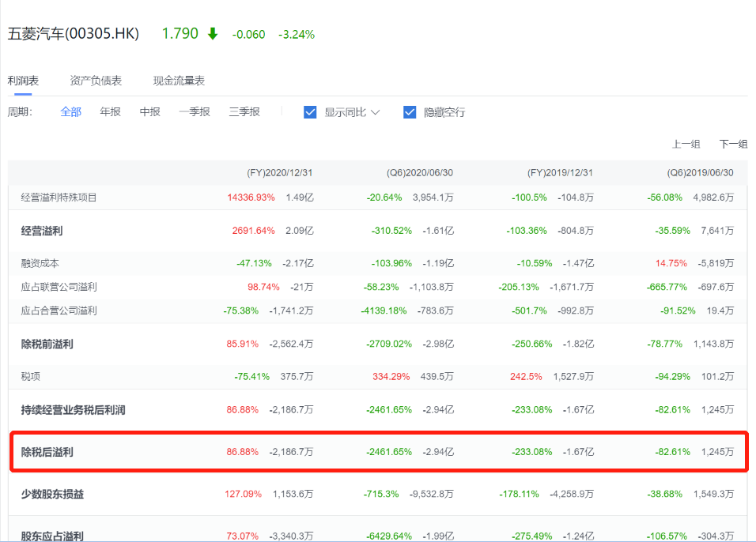Click column header (Q6)2020/06/30
This screenshot has width=756, height=542.
coord(419,173)
